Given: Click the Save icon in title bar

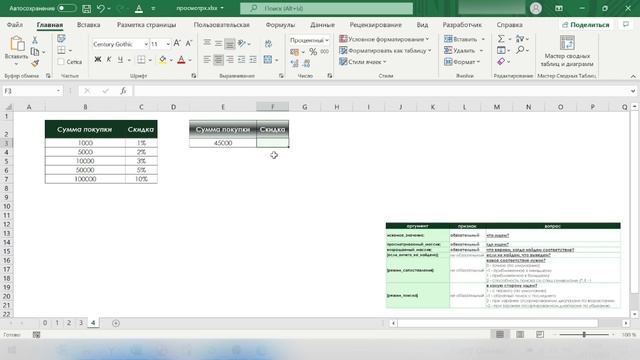Looking at the screenshot, I should coord(87,8).
